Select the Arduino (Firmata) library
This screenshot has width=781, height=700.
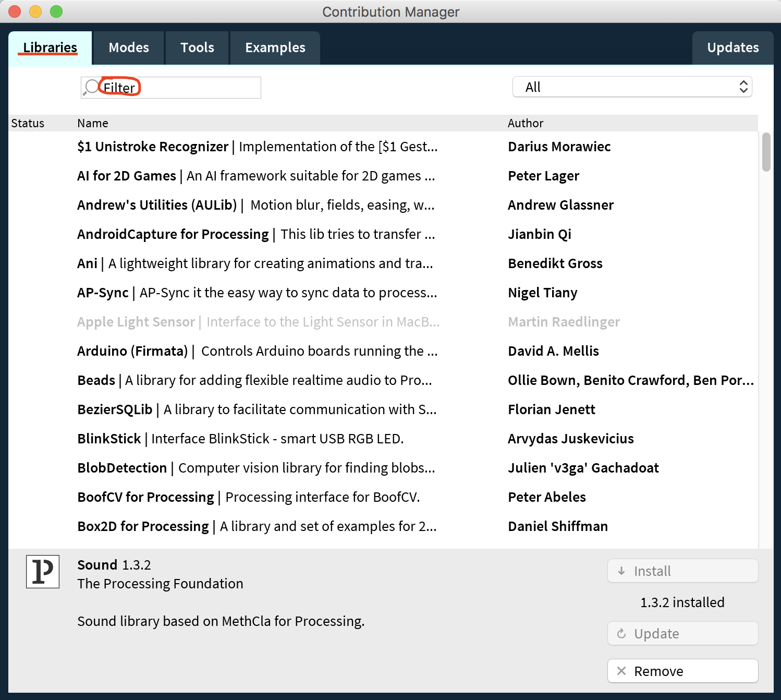tap(383, 351)
